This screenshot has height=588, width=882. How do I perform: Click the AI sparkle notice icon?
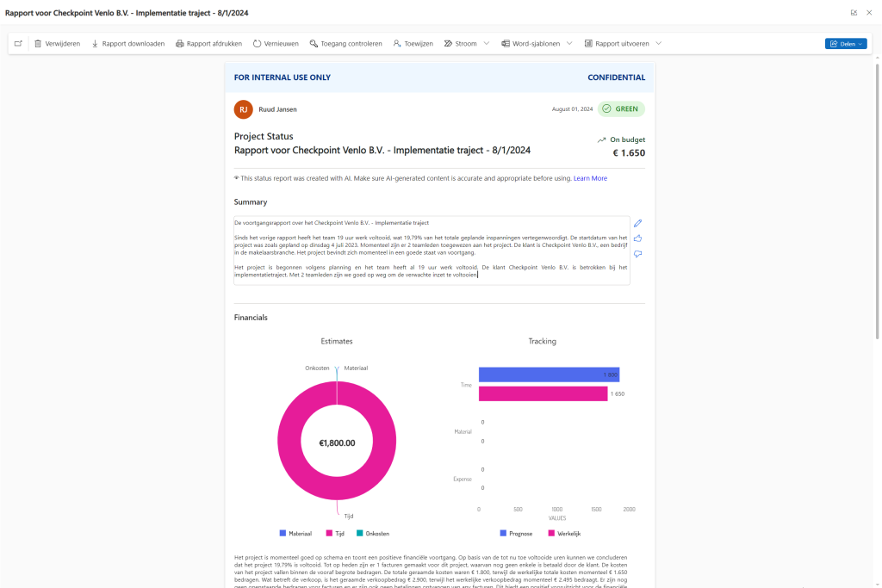pyautogui.click(x=236, y=178)
